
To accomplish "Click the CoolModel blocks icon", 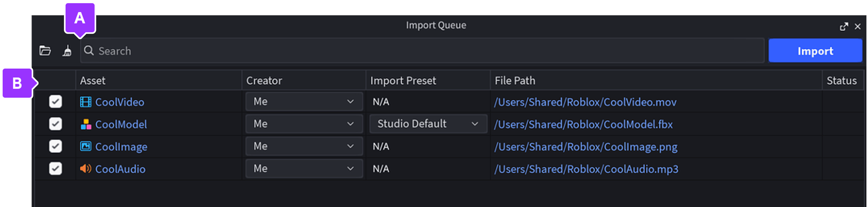I will pyautogui.click(x=86, y=124).
